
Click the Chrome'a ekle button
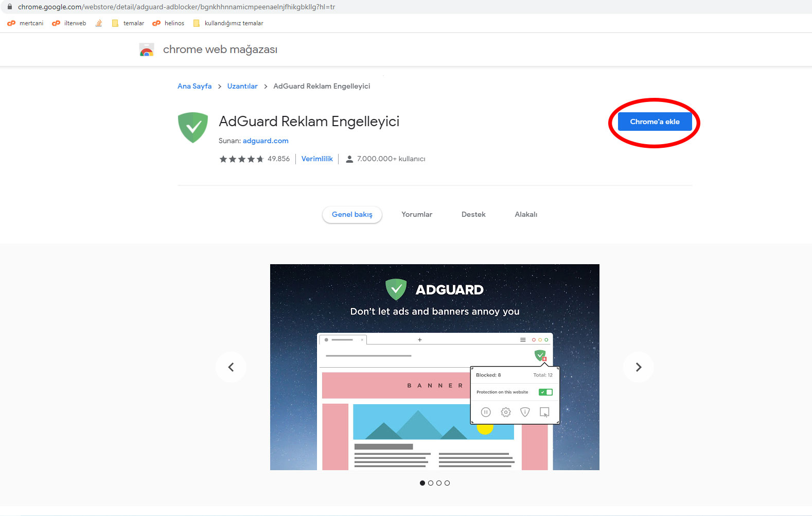click(655, 122)
